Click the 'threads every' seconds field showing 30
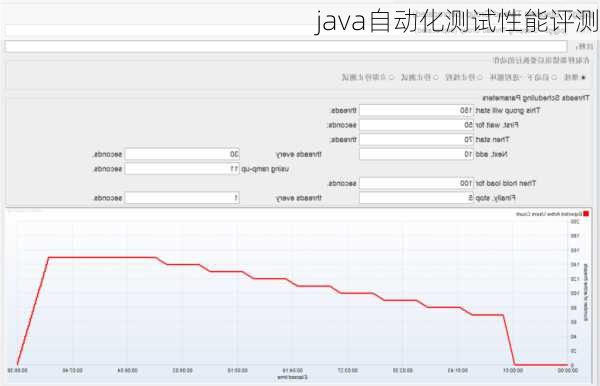 182,154
